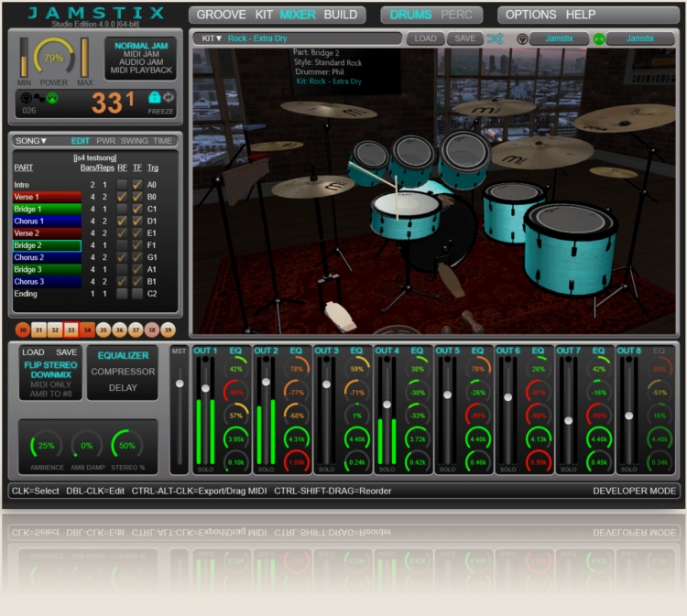Enable SOLO on OUT 4 channel
This screenshot has width=687, height=616.
pos(387,469)
